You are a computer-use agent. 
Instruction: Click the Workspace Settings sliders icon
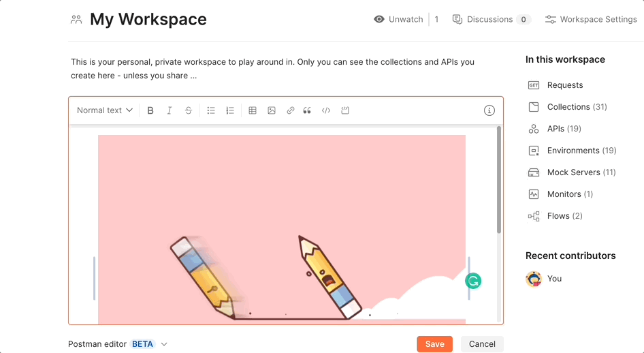[x=550, y=19]
